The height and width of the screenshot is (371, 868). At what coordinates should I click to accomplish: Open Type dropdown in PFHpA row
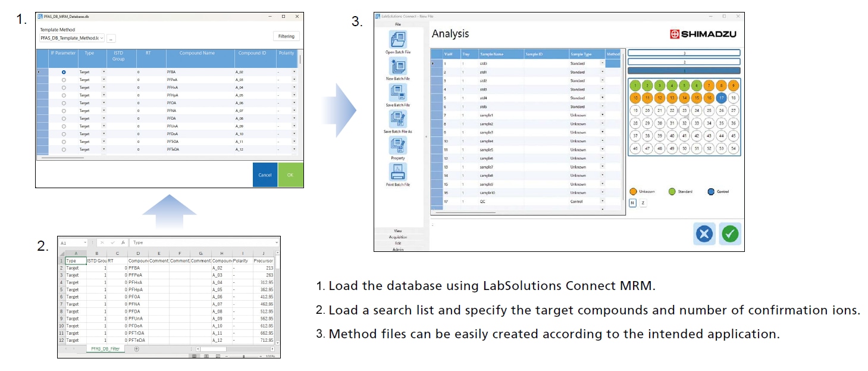point(104,95)
